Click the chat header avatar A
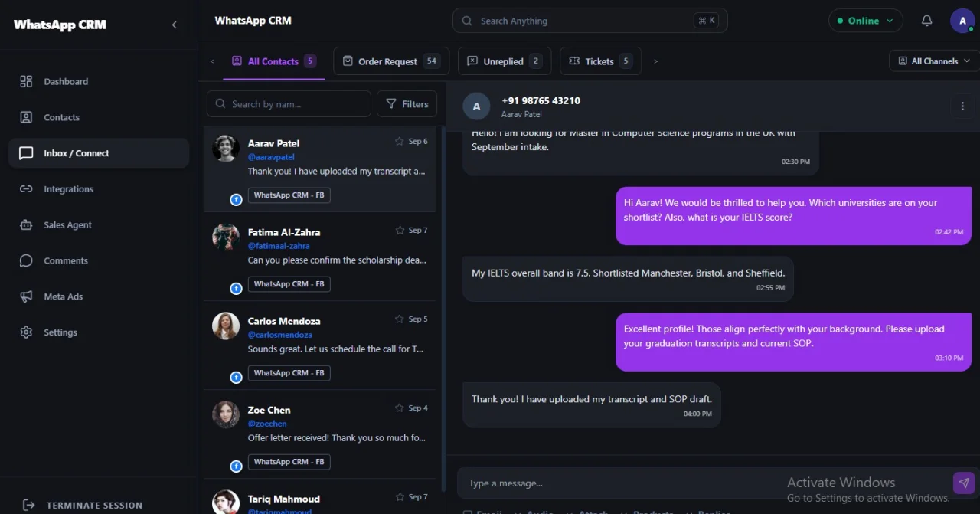The image size is (980, 514). pyautogui.click(x=476, y=106)
